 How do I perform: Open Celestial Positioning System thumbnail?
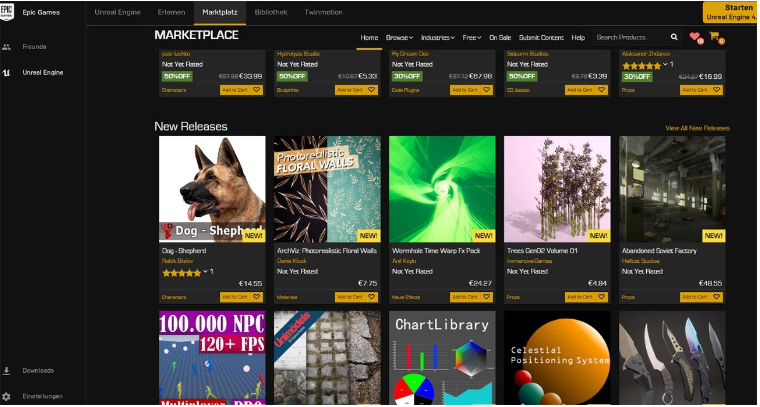click(x=557, y=358)
